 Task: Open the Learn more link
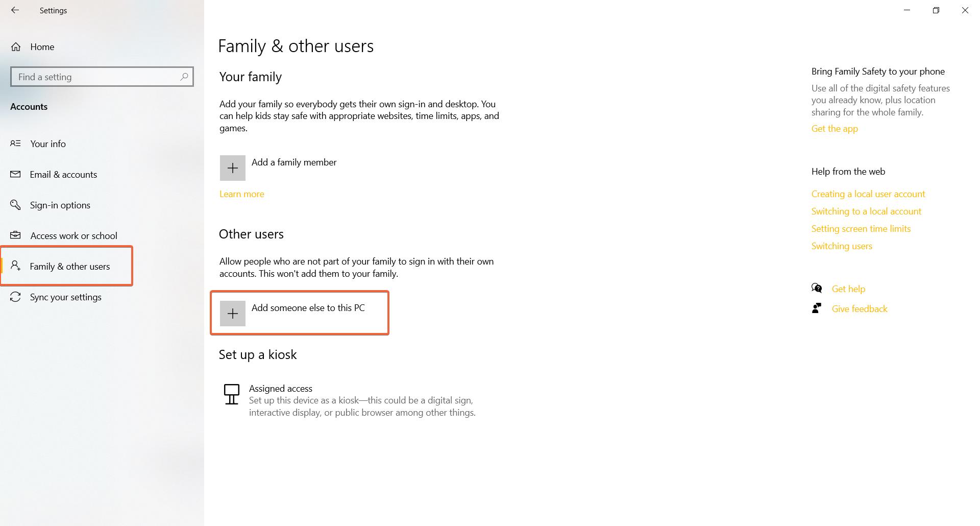click(241, 194)
